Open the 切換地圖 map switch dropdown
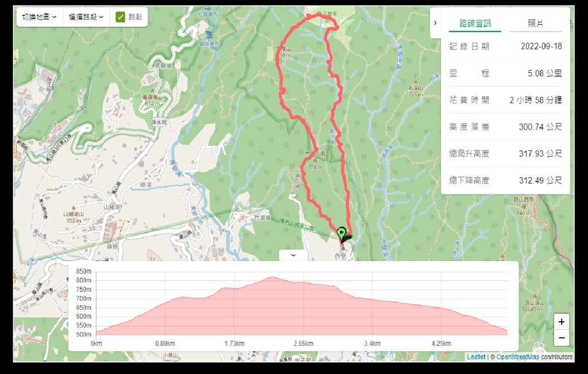This screenshot has width=588, height=374. (x=40, y=17)
